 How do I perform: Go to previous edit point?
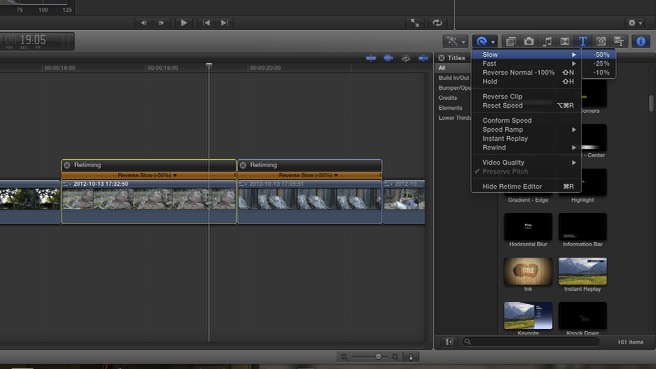(x=206, y=23)
